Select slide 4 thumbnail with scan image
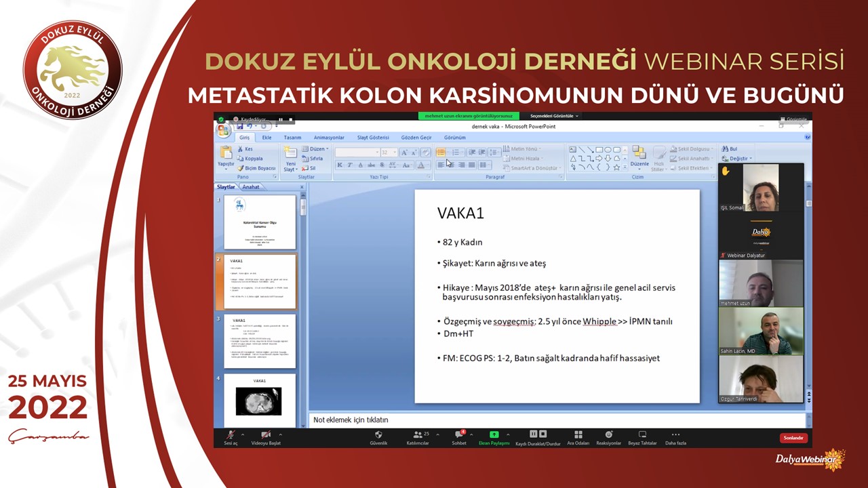 pyautogui.click(x=259, y=401)
